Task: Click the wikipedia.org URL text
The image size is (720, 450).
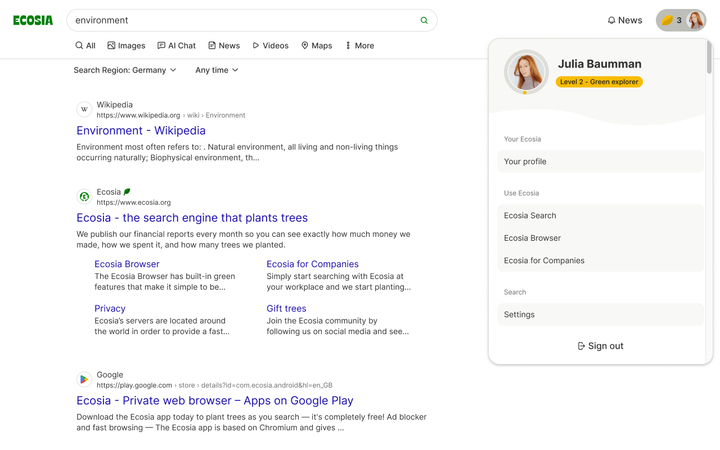Action: point(171,115)
